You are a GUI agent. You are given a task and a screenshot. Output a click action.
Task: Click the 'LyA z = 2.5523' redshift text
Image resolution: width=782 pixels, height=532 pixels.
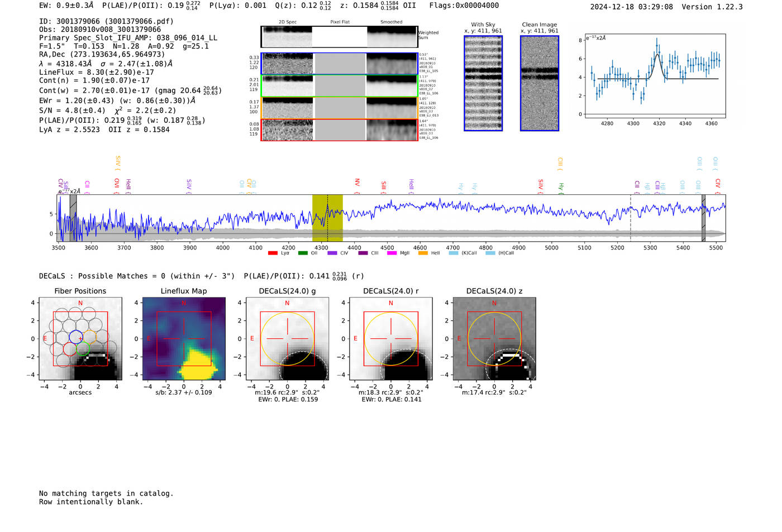coord(70,130)
